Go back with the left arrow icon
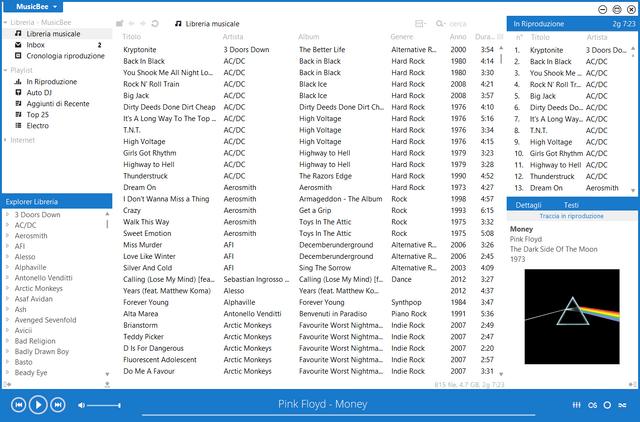This screenshot has width=640, height=422. (131, 24)
